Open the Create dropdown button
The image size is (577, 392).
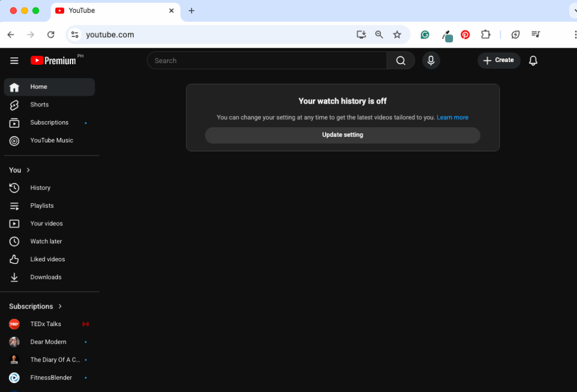(499, 60)
